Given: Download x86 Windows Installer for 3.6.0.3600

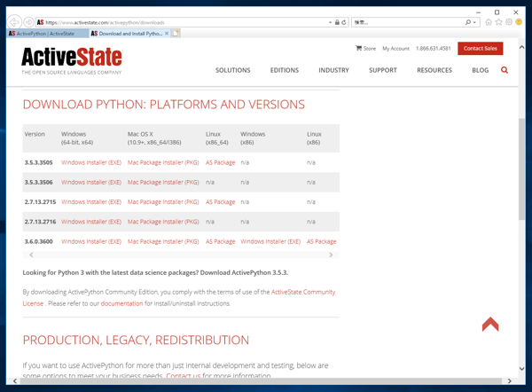Looking at the screenshot, I should (270, 241).
